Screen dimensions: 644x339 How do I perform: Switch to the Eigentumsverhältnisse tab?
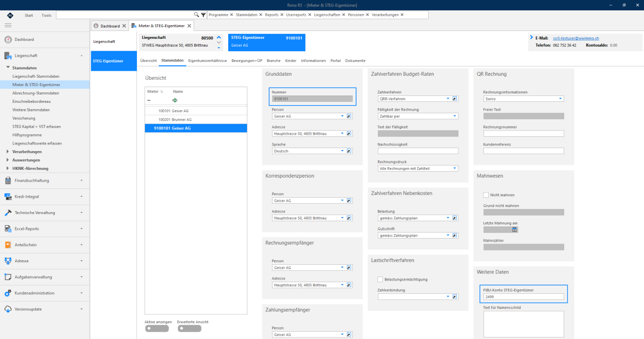(x=207, y=61)
